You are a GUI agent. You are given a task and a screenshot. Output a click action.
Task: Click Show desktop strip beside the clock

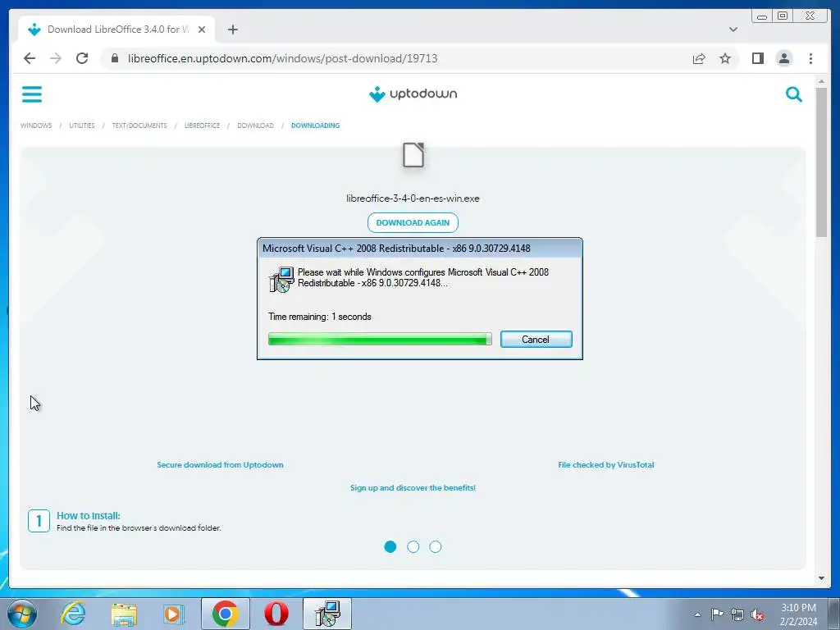coord(834,614)
